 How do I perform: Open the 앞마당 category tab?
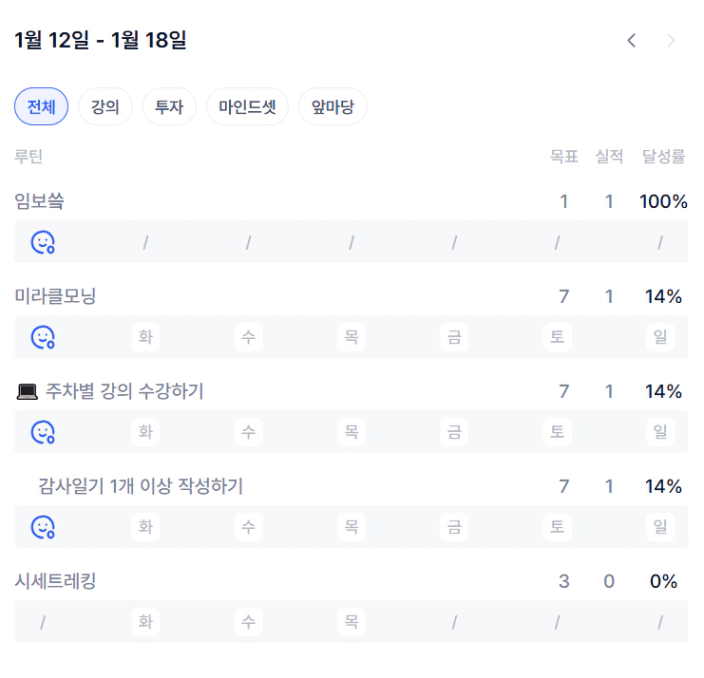[x=333, y=107]
